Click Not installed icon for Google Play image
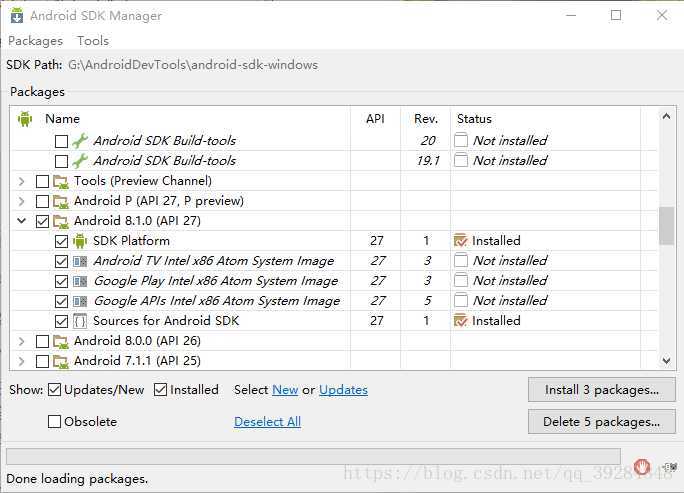 [461, 281]
